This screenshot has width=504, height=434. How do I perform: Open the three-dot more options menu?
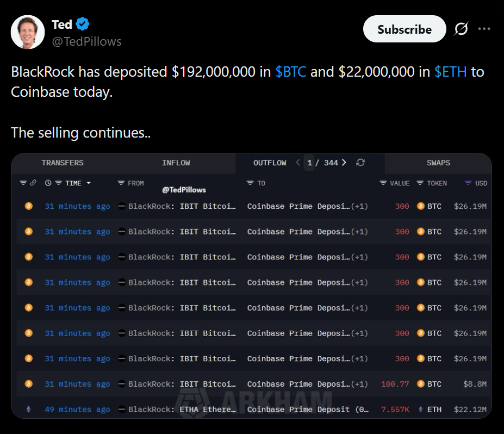pyautogui.click(x=484, y=29)
